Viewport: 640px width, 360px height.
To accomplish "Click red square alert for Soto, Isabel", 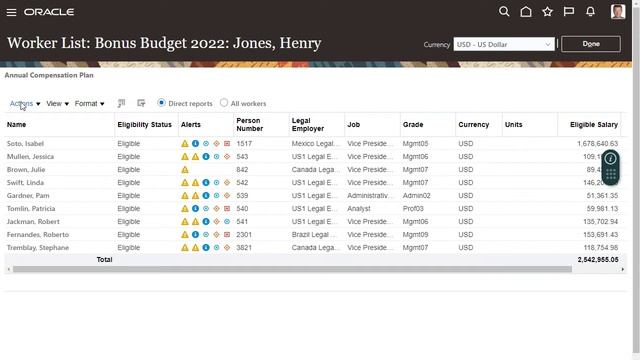I will [227, 144].
